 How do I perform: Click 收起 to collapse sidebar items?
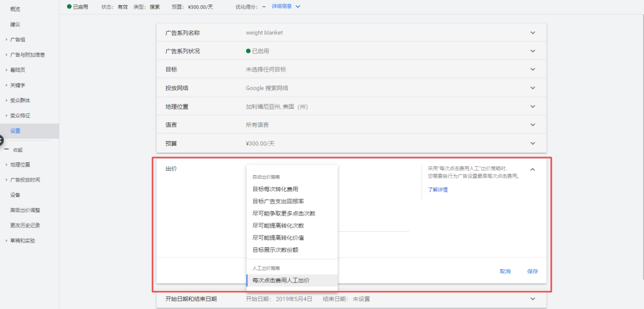click(18, 149)
